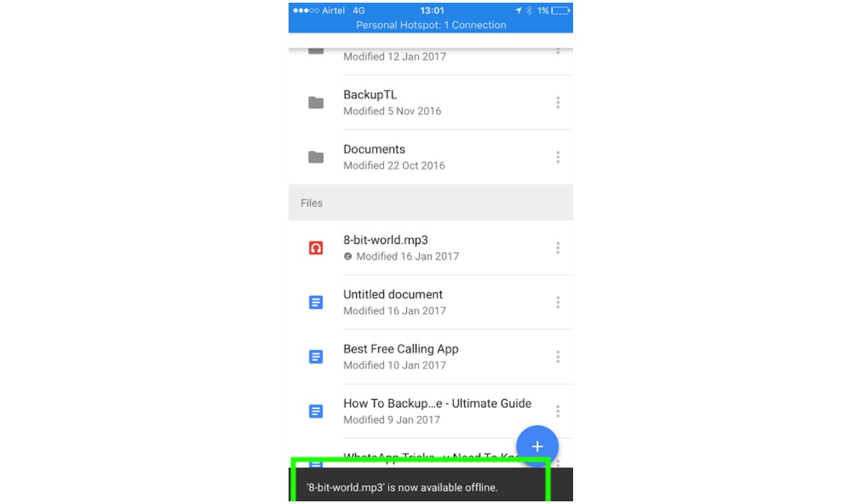Open file named Best Free Calling App

(x=401, y=349)
